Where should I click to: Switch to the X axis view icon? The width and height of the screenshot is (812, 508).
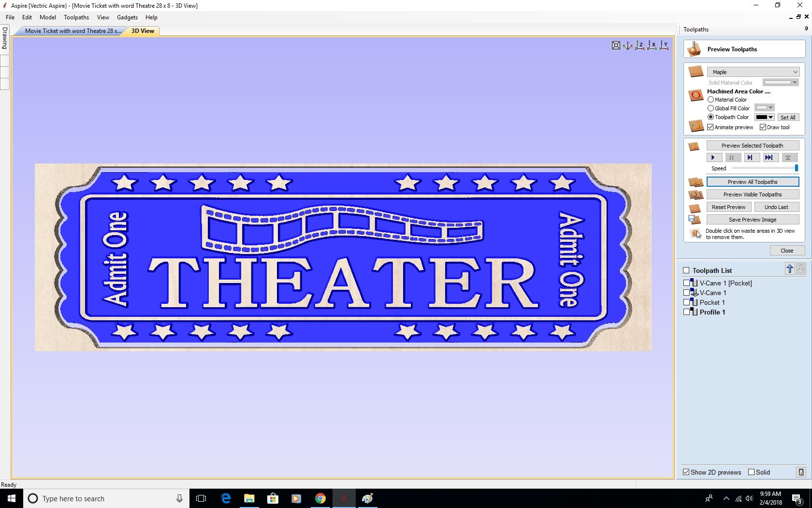click(x=652, y=45)
